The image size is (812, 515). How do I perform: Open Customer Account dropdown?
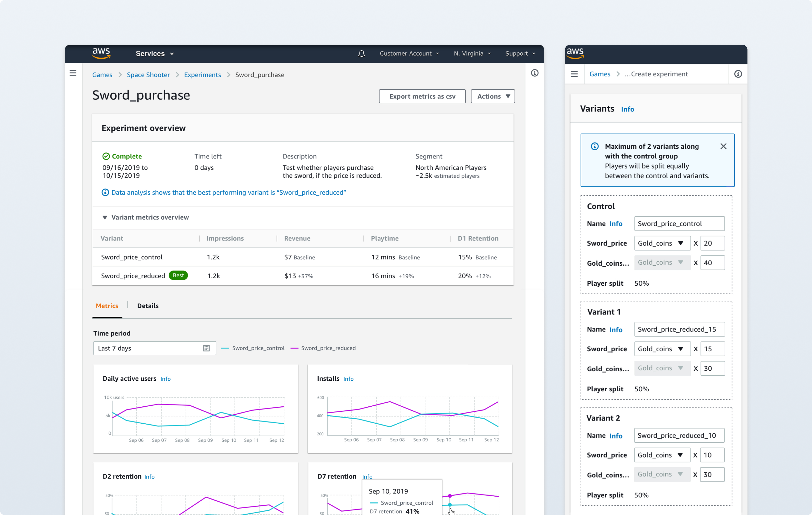point(409,54)
